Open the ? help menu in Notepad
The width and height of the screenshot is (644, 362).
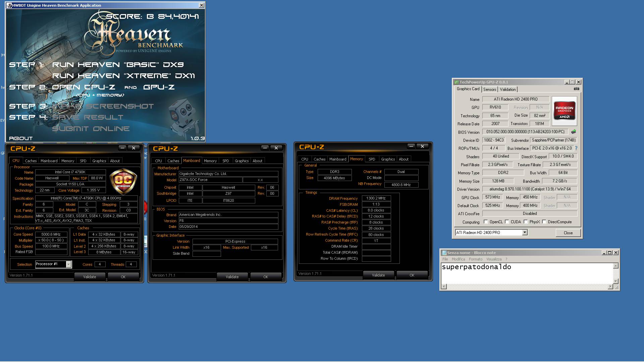506,259
